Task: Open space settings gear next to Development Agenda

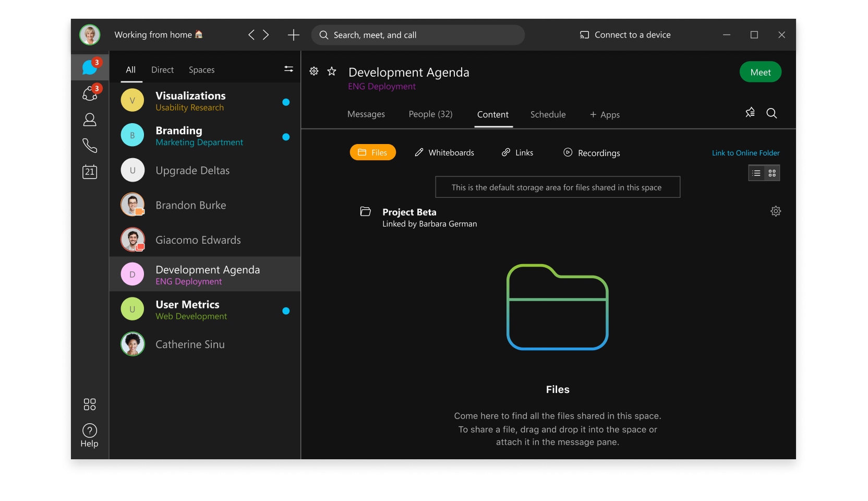Action: click(314, 71)
